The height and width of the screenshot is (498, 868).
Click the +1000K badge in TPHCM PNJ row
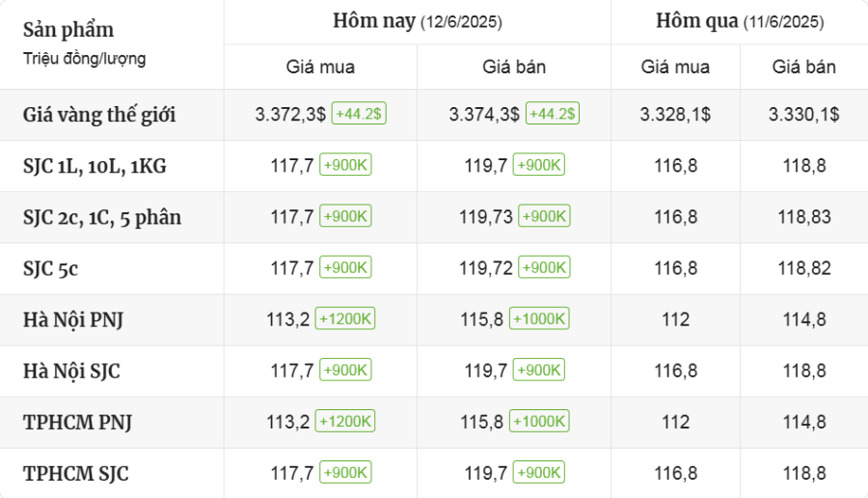coord(539,421)
